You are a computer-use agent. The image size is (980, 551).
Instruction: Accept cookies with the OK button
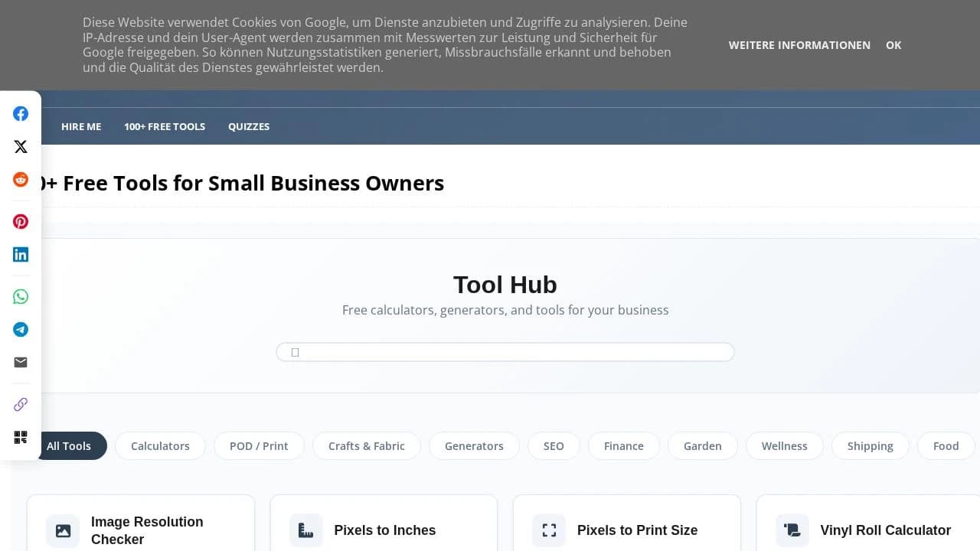(893, 45)
